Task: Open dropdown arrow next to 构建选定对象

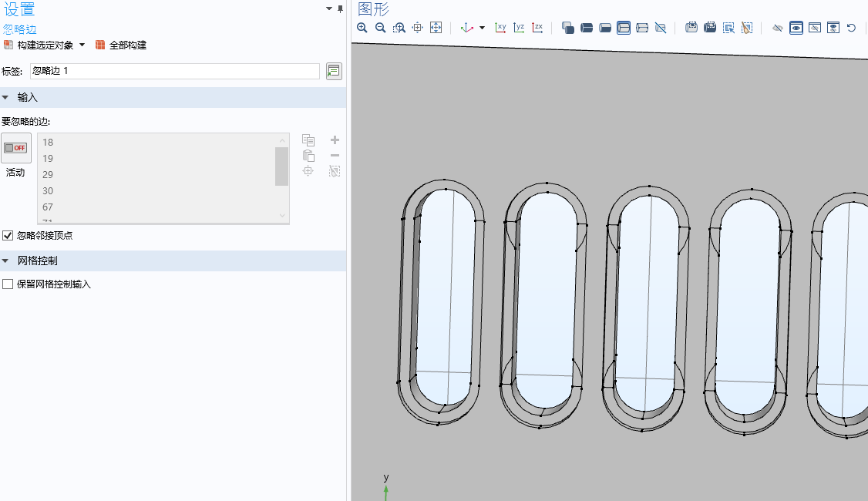Action: pyautogui.click(x=82, y=45)
